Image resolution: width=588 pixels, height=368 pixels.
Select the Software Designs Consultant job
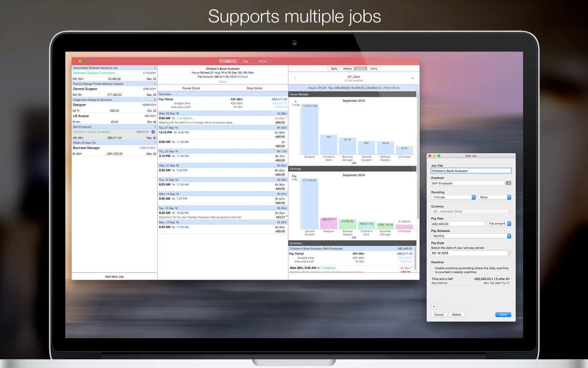click(x=114, y=76)
